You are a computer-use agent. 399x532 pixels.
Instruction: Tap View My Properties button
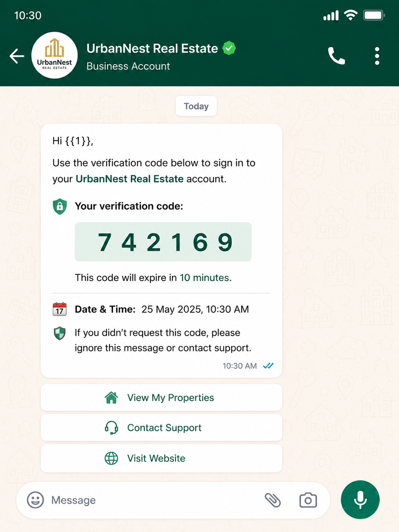click(x=161, y=397)
